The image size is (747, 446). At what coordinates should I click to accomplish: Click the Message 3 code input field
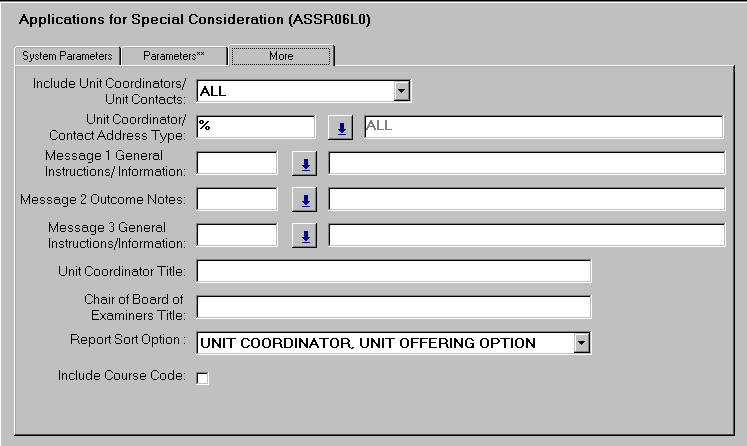pos(237,235)
